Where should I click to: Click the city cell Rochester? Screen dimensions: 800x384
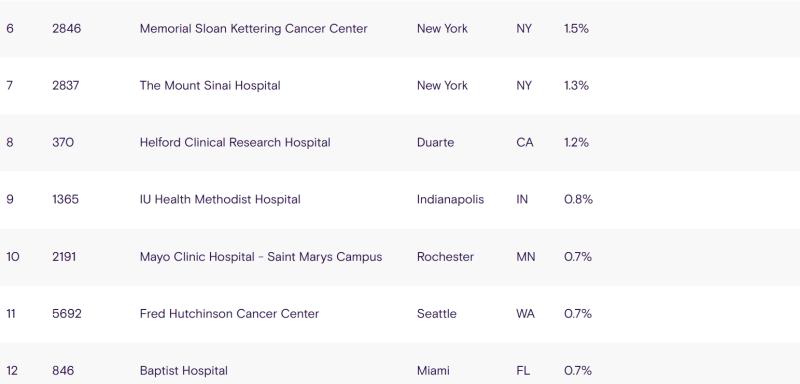coord(445,257)
